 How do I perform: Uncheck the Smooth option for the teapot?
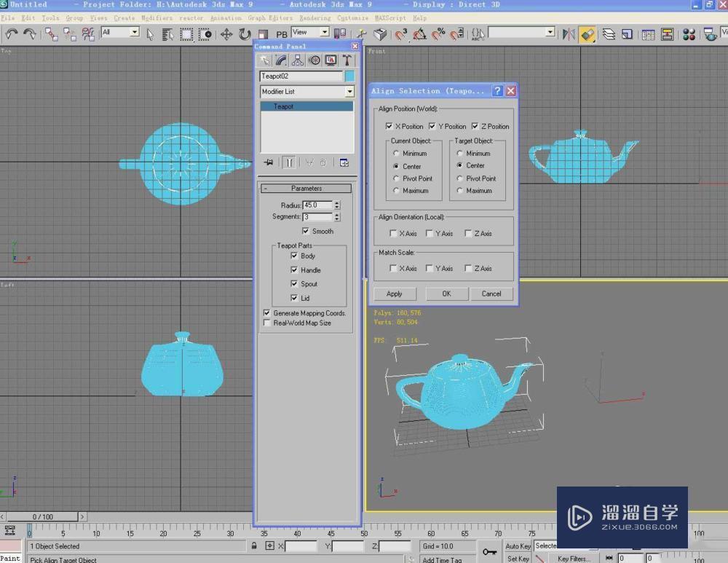tap(304, 231)
